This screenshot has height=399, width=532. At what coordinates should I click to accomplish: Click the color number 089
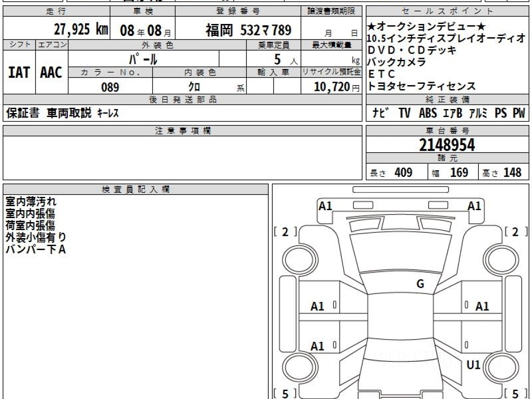[x=110, y=87]
